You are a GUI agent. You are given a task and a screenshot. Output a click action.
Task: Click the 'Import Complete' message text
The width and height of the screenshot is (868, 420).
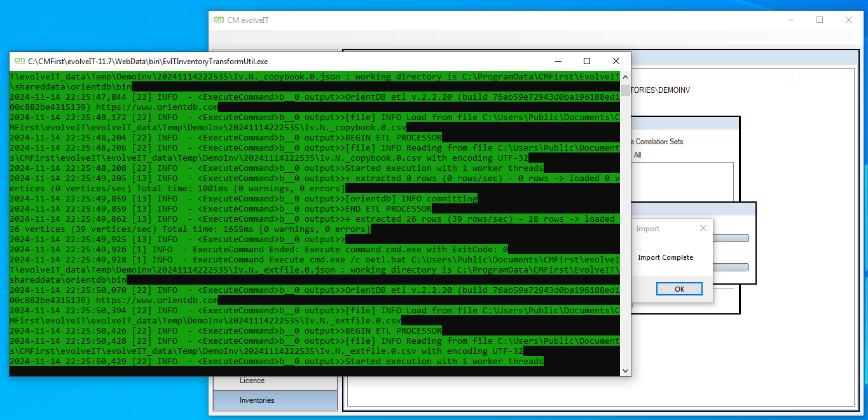pyautogui.click(x=665, y=257)
